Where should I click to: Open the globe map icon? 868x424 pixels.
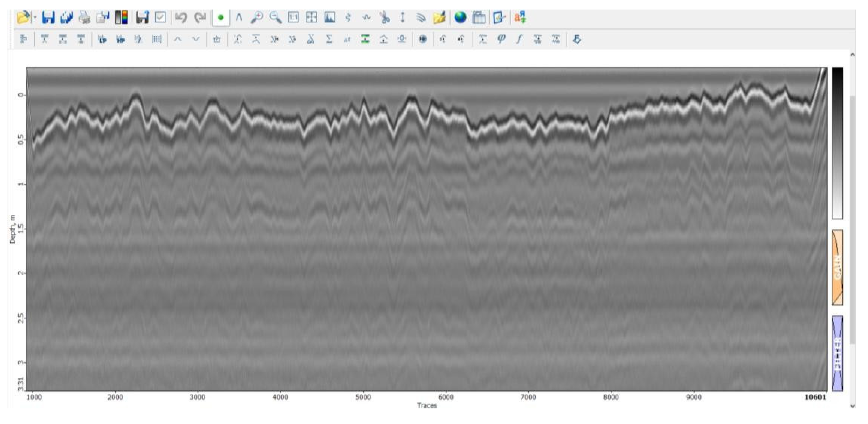click(x=460, y=17)
